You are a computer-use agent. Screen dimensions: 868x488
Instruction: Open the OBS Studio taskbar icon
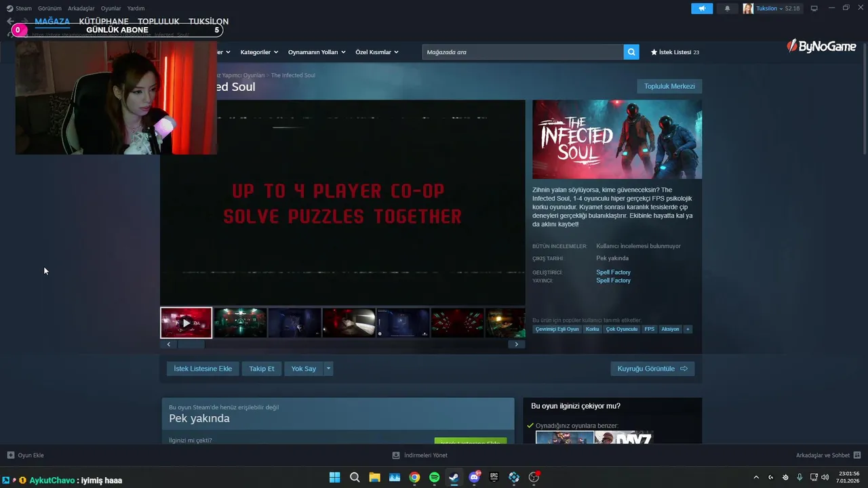coord(534,477)
